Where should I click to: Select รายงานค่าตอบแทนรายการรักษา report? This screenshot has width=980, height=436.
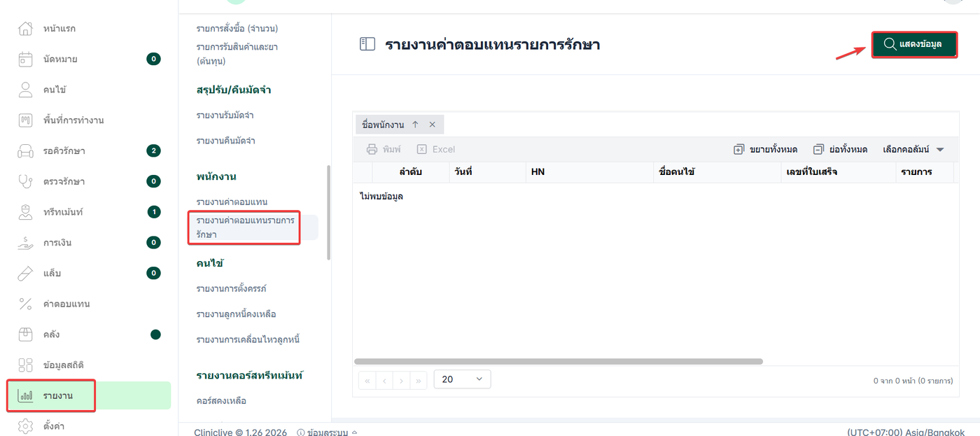pyautogui.click(x=245, y=227)
